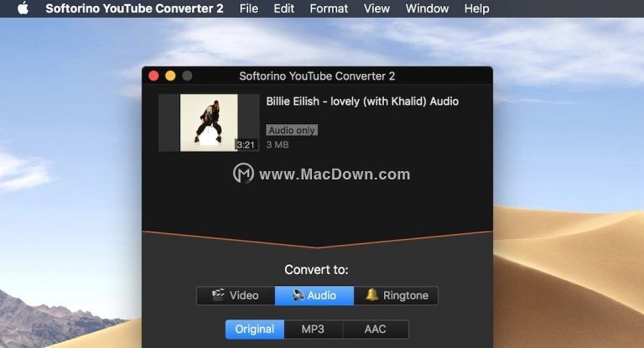This screenshot has width=644, height=348.
Task: Choose the AAC audio format
Action: (x=375, y=329)
